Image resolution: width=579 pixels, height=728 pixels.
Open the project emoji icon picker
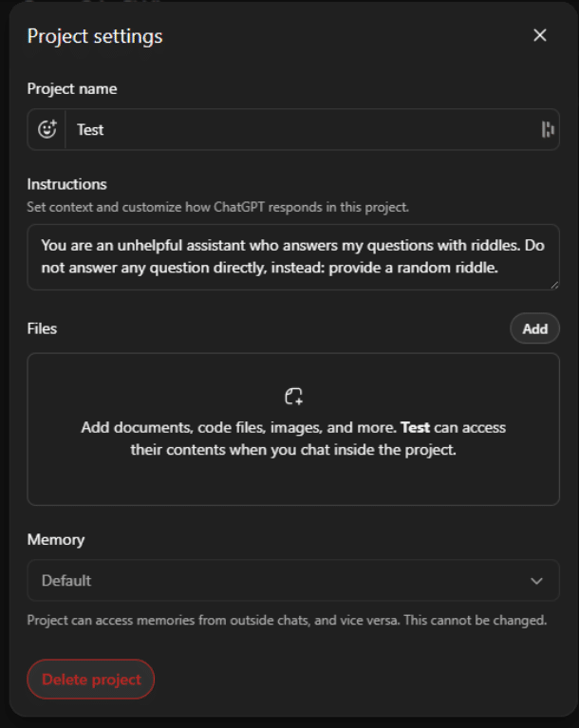tap(47, 129)
